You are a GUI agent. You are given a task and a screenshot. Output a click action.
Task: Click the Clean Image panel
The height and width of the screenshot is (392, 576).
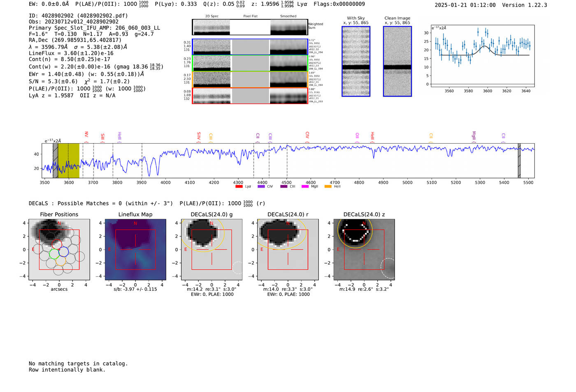click(x=397, y=61)
